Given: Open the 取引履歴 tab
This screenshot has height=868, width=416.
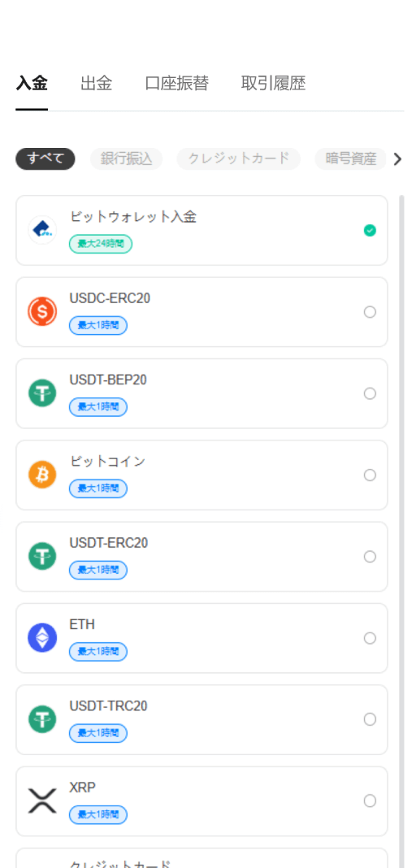Looking at the screenshot, I should [x=273, y=84].
